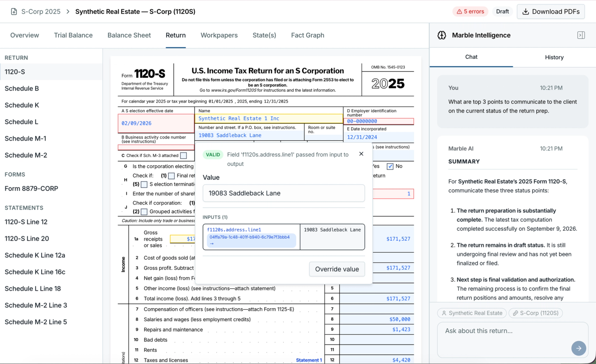Screen dimensions: 596x364
Task: Open the Schedule K Line 16c statement
Action: (x=51, y=272)
